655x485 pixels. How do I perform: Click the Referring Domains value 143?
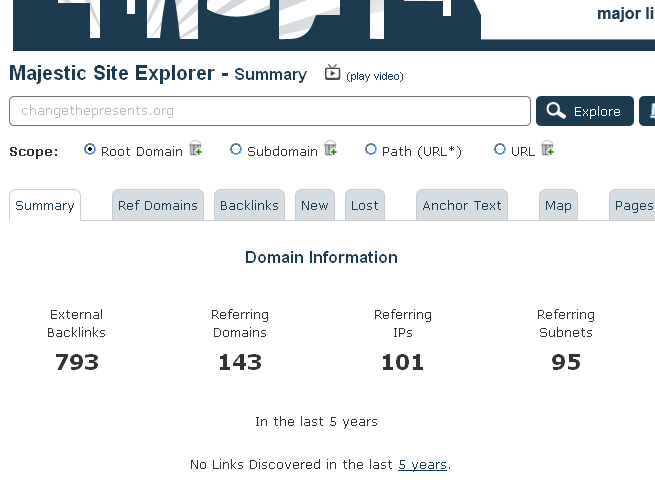click(240, 362)
